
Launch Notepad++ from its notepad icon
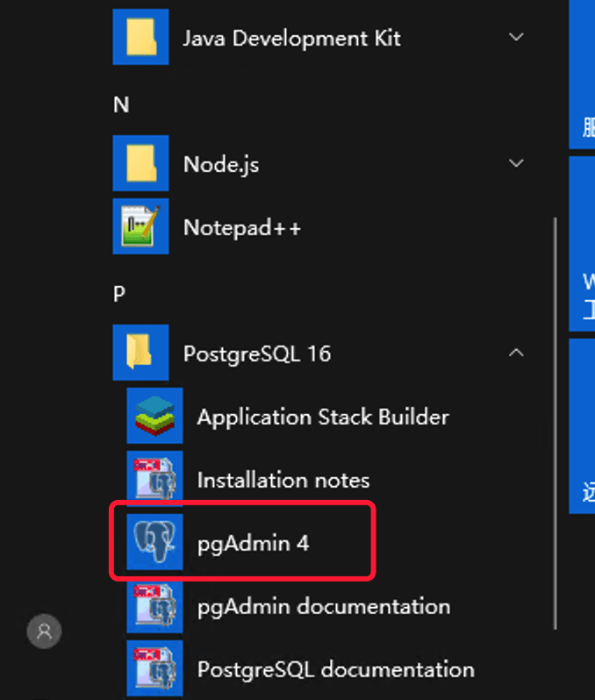(140, 227)
